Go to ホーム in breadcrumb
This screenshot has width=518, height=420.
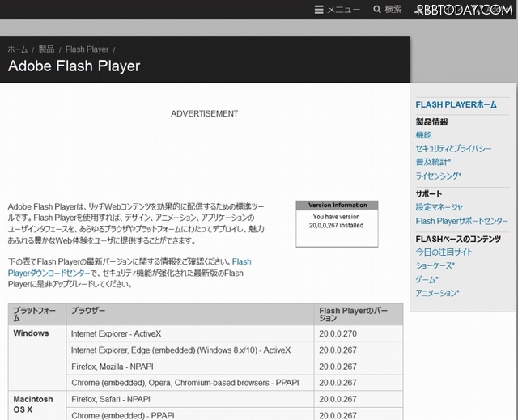(17, 49)
